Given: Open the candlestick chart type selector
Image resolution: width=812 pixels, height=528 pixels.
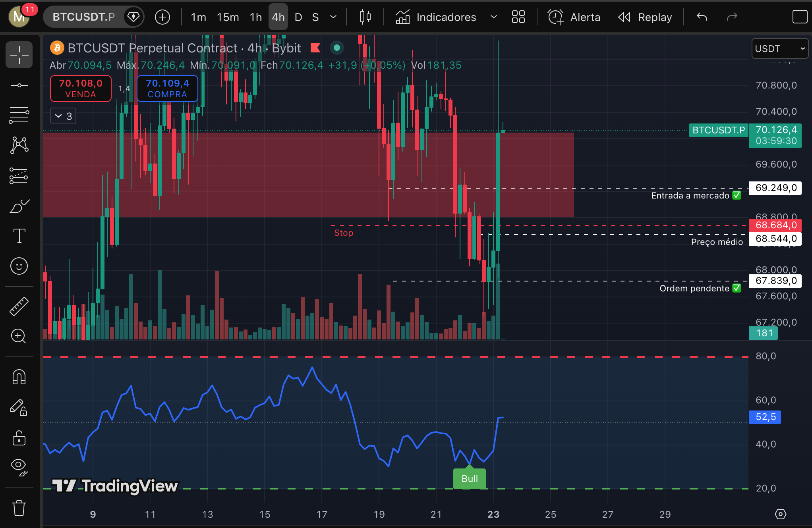Looking at the screenshot, I should click(x=365, y=17).
